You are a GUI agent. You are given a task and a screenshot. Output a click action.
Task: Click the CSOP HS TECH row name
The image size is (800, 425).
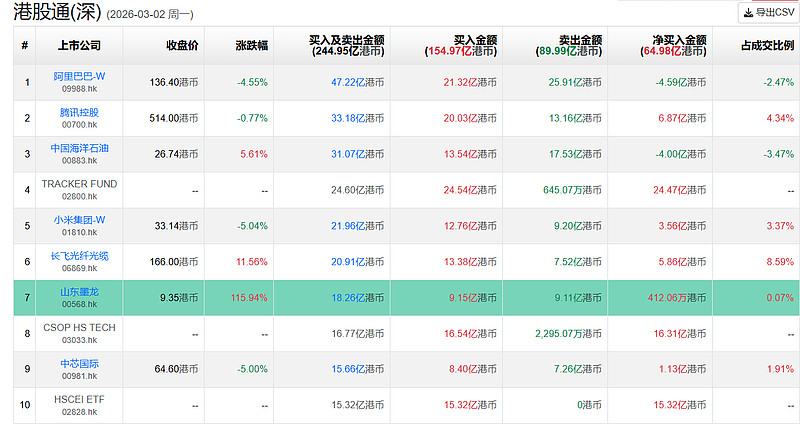pyautogui.click(x=79, y=328)
